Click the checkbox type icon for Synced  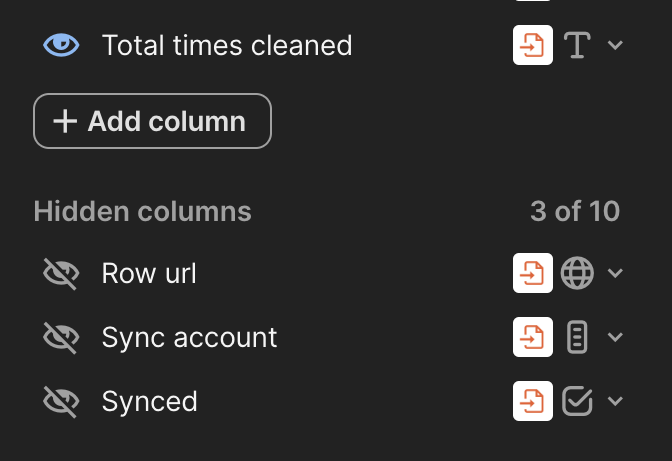click(577, 401)
